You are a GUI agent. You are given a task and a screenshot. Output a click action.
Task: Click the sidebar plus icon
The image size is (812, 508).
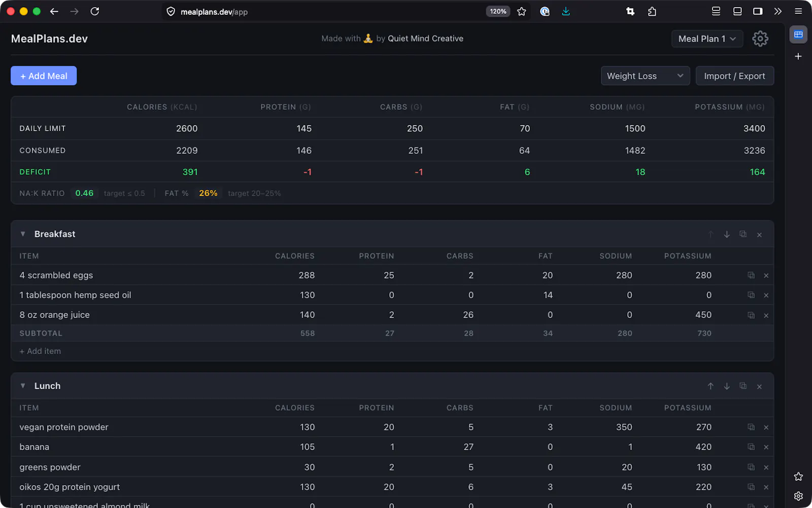pos(798,56)
